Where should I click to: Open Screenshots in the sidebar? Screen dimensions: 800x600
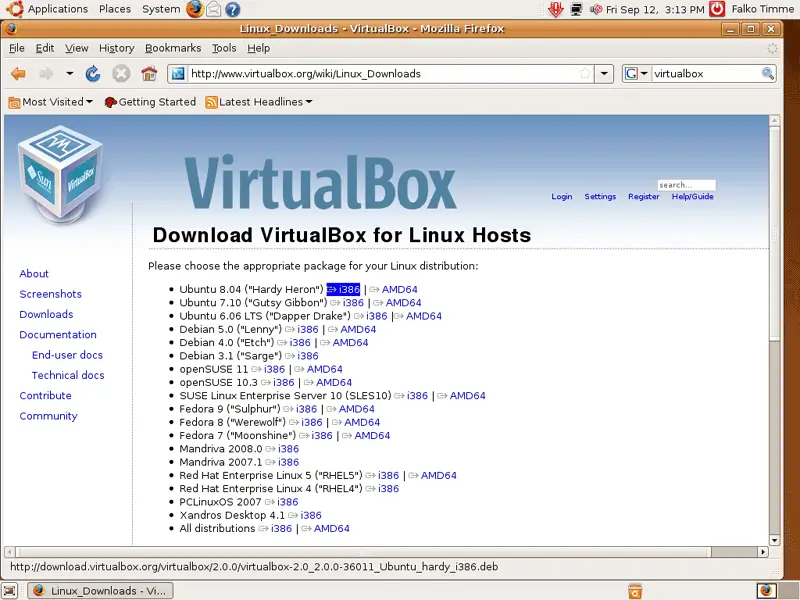point(51,294)
